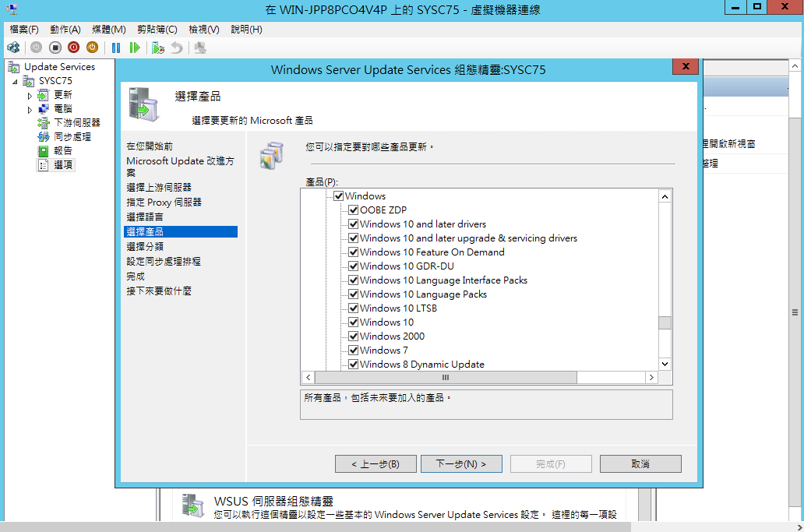Screen dimensions: 804x532
Task: Expand the 電腦 tree node
Action: coord(30,109)
